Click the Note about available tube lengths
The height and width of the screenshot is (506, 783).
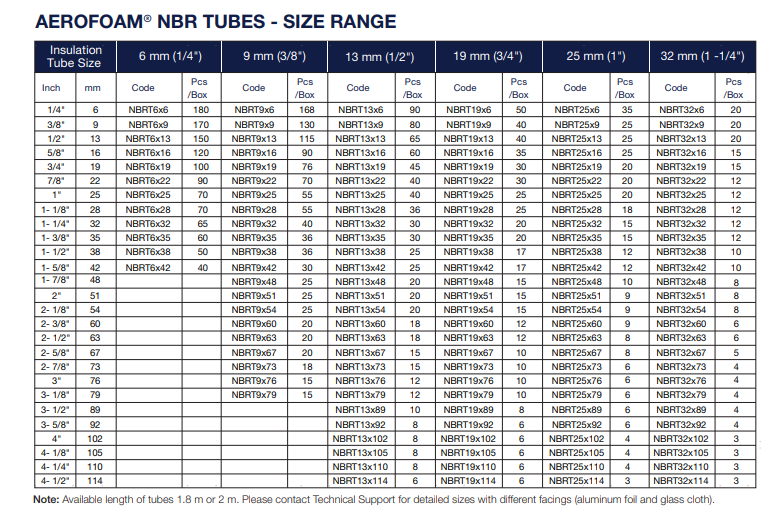click(374, 499)
